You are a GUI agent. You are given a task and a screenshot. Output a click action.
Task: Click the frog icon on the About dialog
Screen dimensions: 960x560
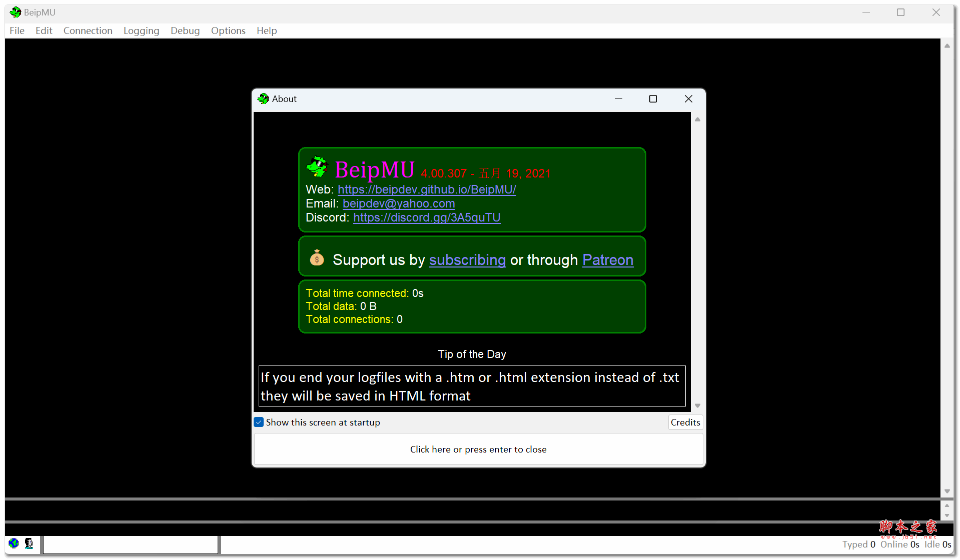pos(263,98)
